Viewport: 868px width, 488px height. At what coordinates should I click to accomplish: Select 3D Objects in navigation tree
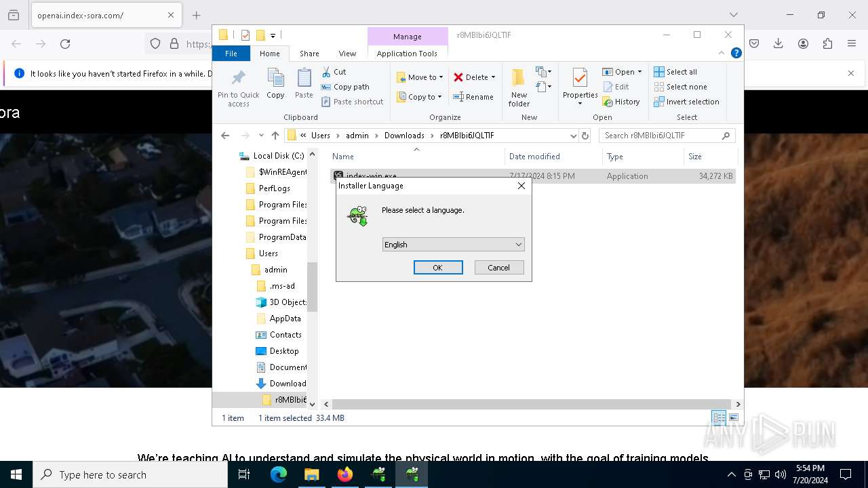pos(281,302)
